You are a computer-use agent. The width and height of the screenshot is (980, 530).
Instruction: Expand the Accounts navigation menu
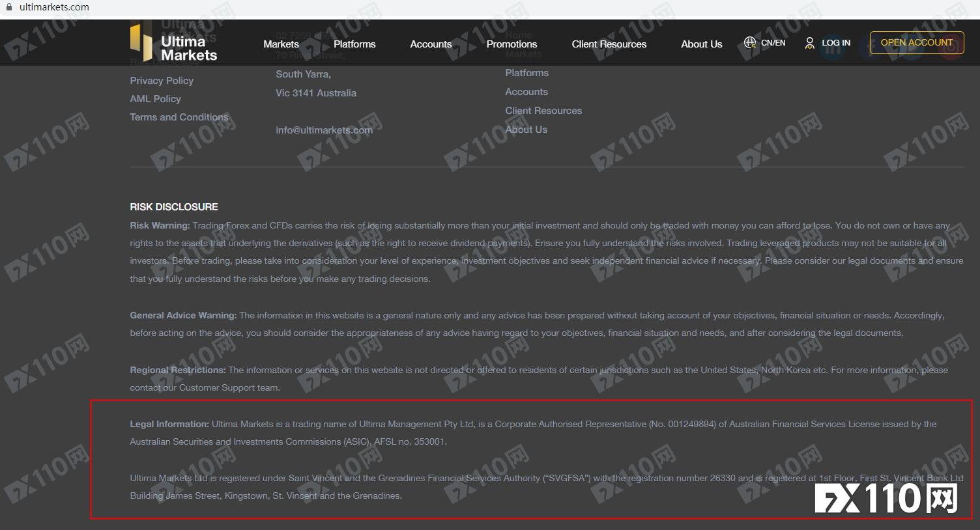click(x=431, y=44)
